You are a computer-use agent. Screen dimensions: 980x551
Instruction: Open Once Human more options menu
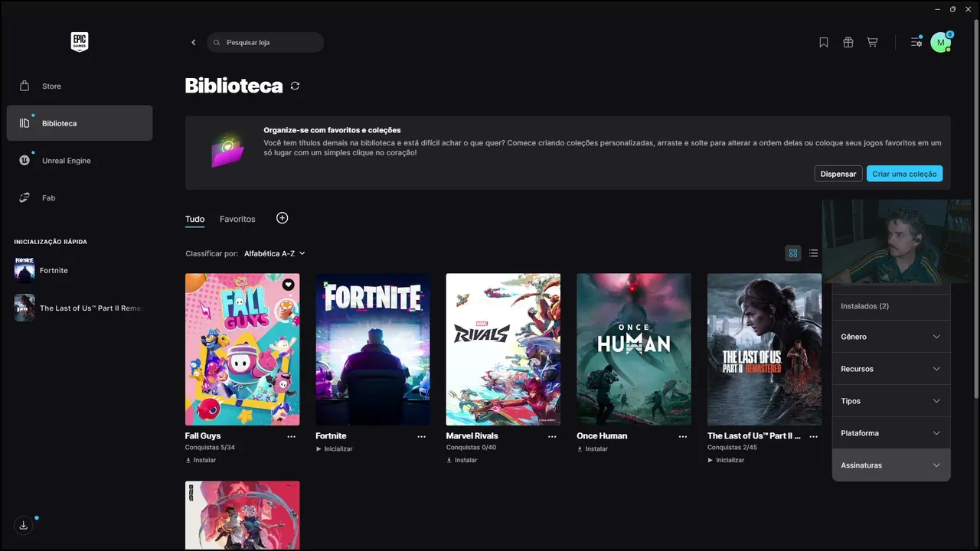(683, 436)
